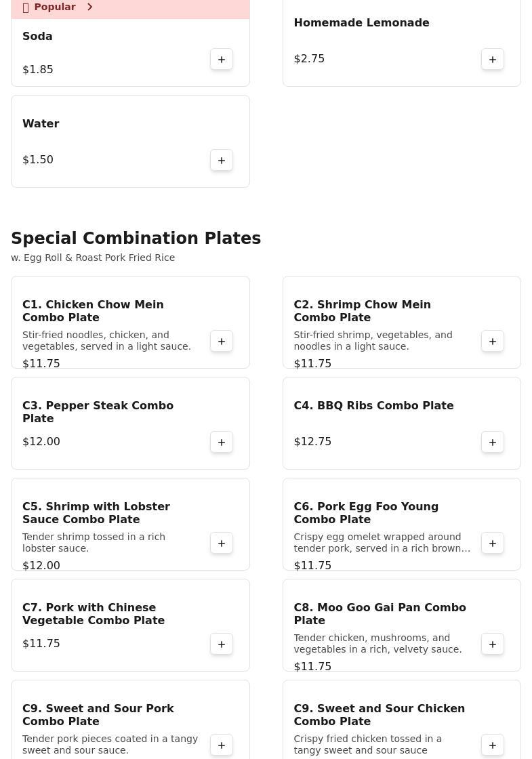Open the C3. Pepper Steak Combo Plate title

(x=98, y=412)
